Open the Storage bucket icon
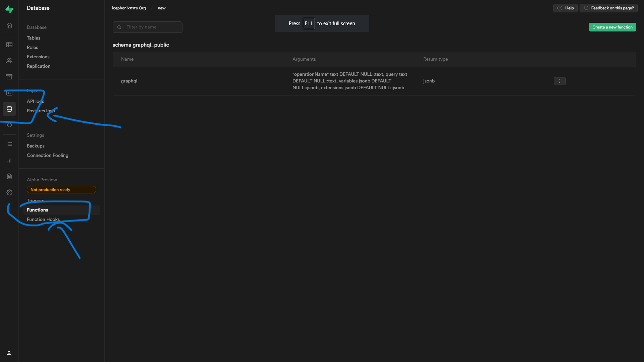Viewport: 644px width, 362px height. [9, 77]
